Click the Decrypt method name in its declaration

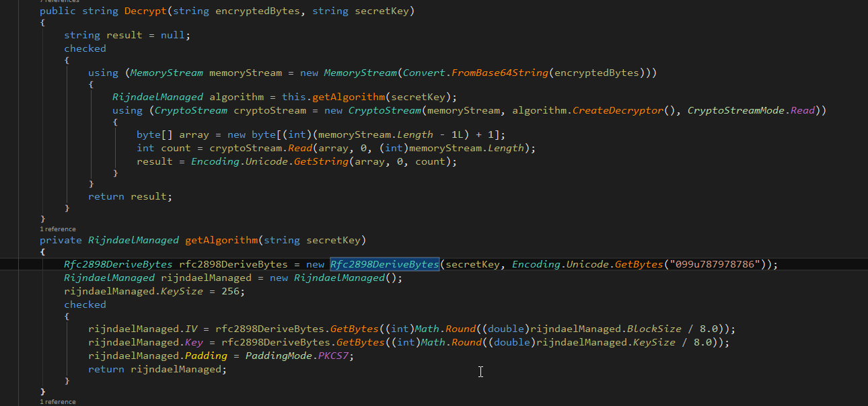click(145, 11)
